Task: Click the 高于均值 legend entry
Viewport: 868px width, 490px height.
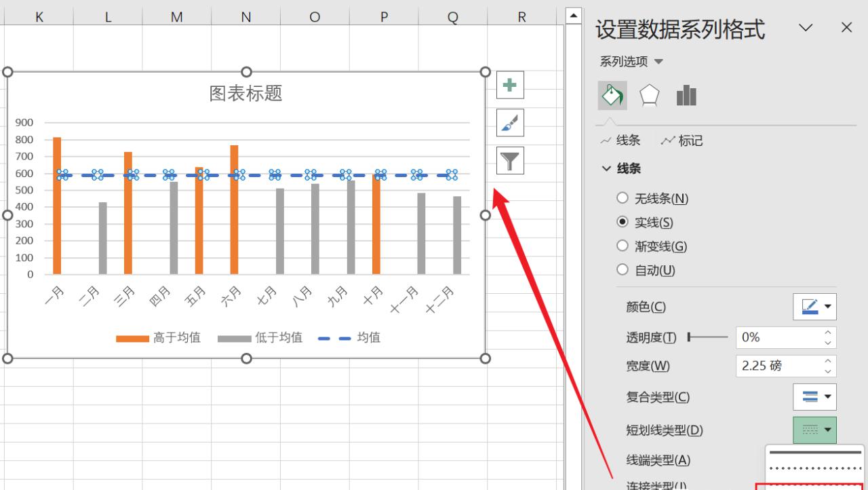Action: coord(159,337)
